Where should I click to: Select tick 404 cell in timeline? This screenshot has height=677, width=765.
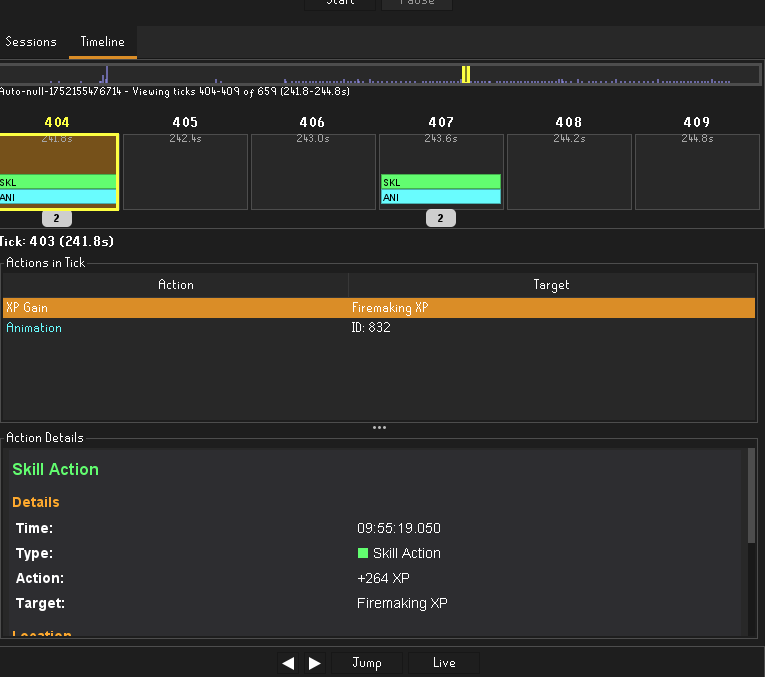(58, 172)
